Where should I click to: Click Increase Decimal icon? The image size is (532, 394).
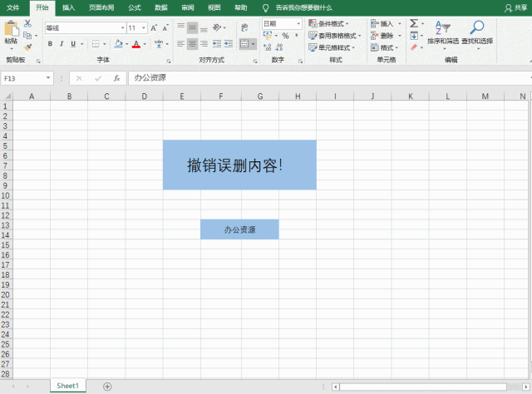(x=268, y=47)
